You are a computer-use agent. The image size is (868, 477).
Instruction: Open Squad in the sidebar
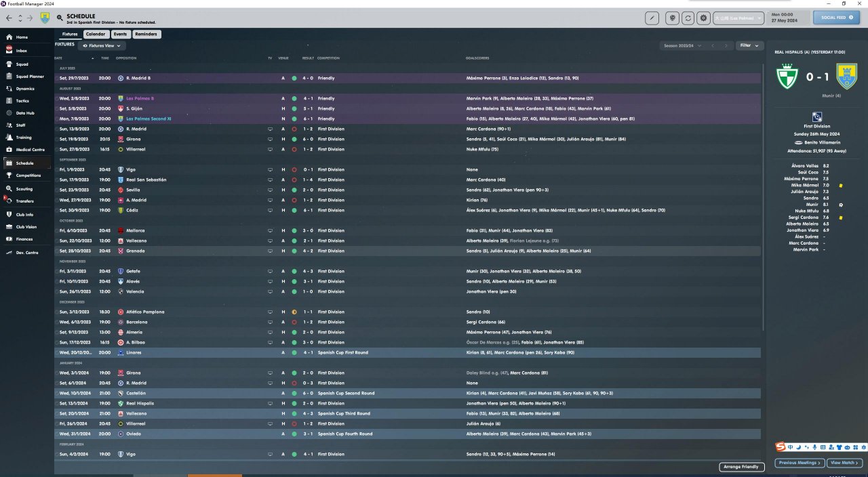[x=26, y=64]
